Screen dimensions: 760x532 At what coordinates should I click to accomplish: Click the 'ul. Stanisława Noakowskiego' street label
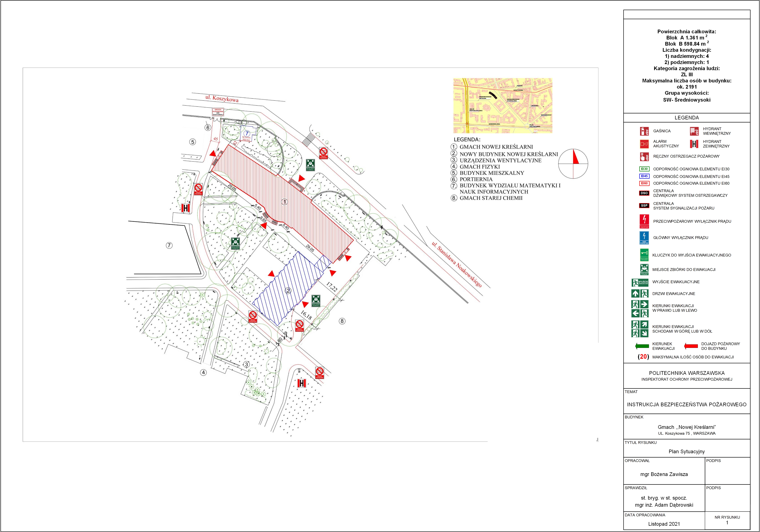point(456,264)
